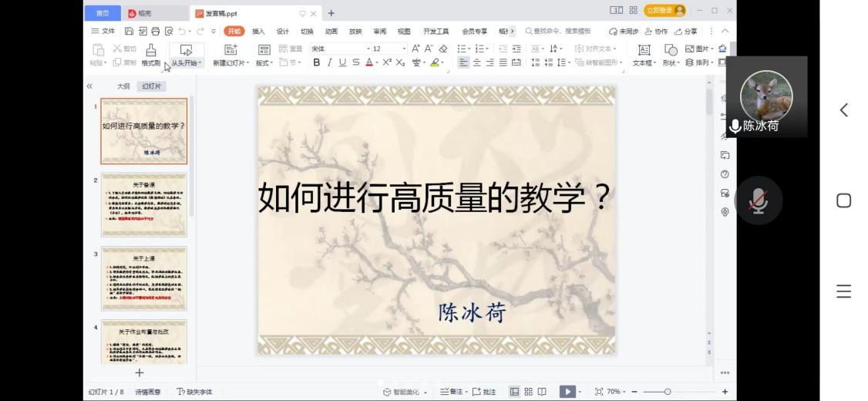Screen dimensions: 868x401
Task: Switch to slide sorter grid view
Action: [528, 392]
